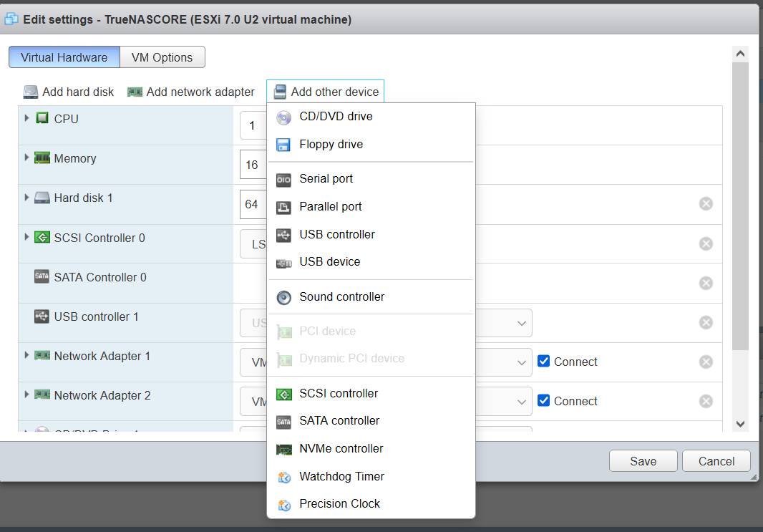Cancel the Edit settings dialog

point(716,461)
